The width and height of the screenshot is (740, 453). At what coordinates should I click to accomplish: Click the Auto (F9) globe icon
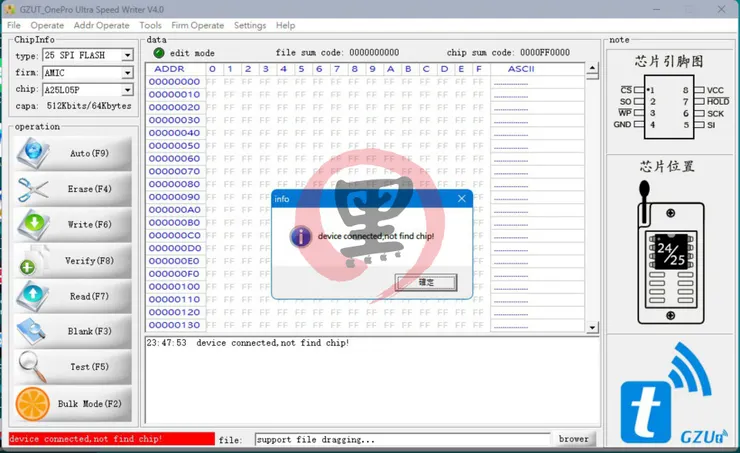pos(33,152)
